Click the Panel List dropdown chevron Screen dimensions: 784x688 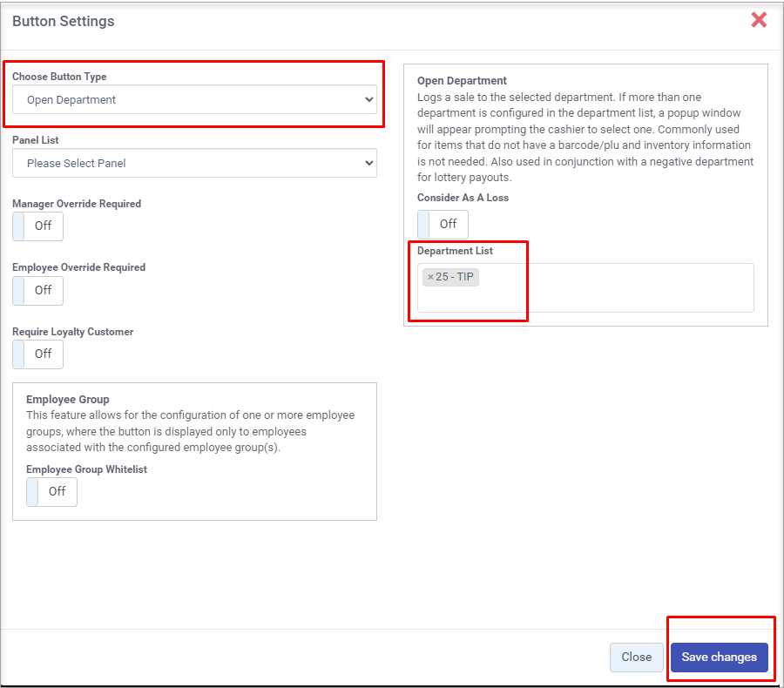[368, 163]
